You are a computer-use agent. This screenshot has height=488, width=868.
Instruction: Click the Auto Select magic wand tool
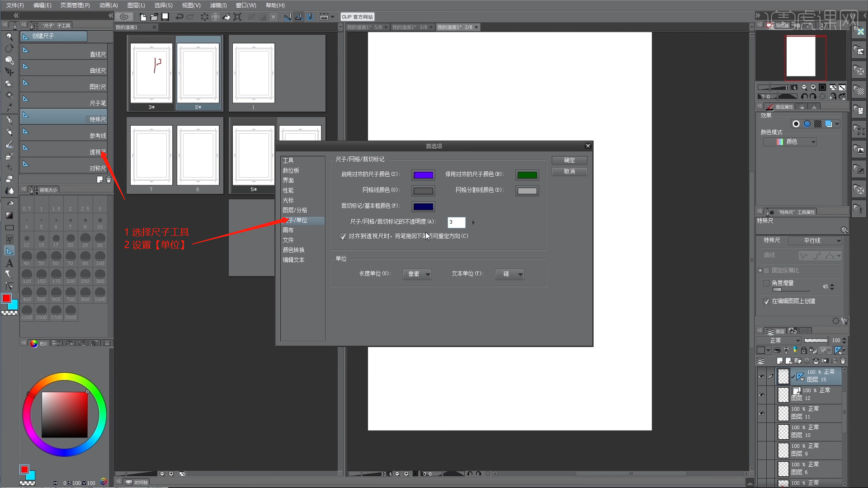9,95
